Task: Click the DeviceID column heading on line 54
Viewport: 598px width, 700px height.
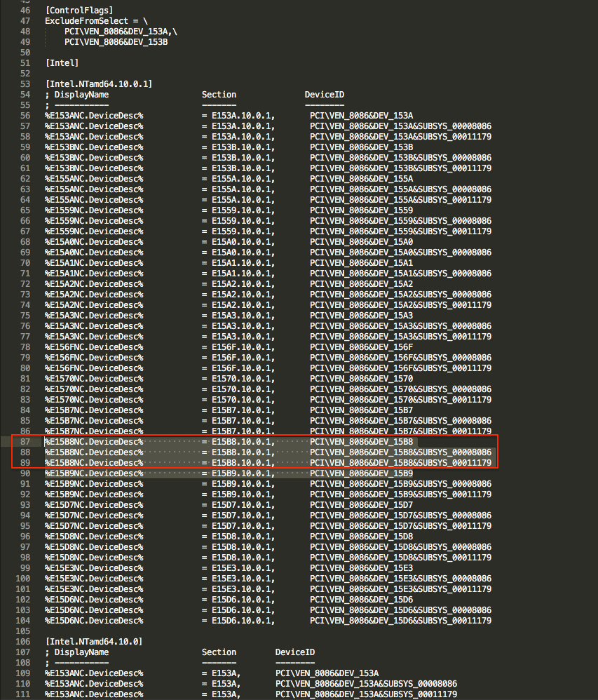Action: click(324, 95)
